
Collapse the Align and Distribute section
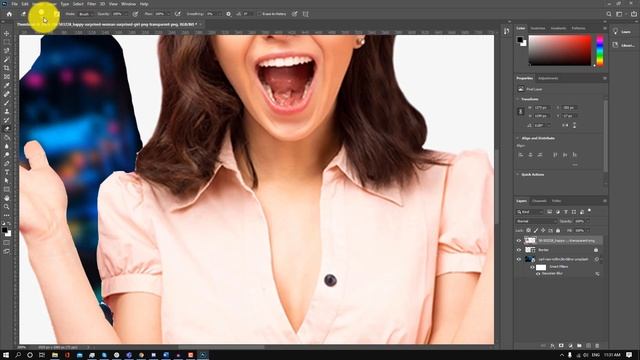(518, 138)
